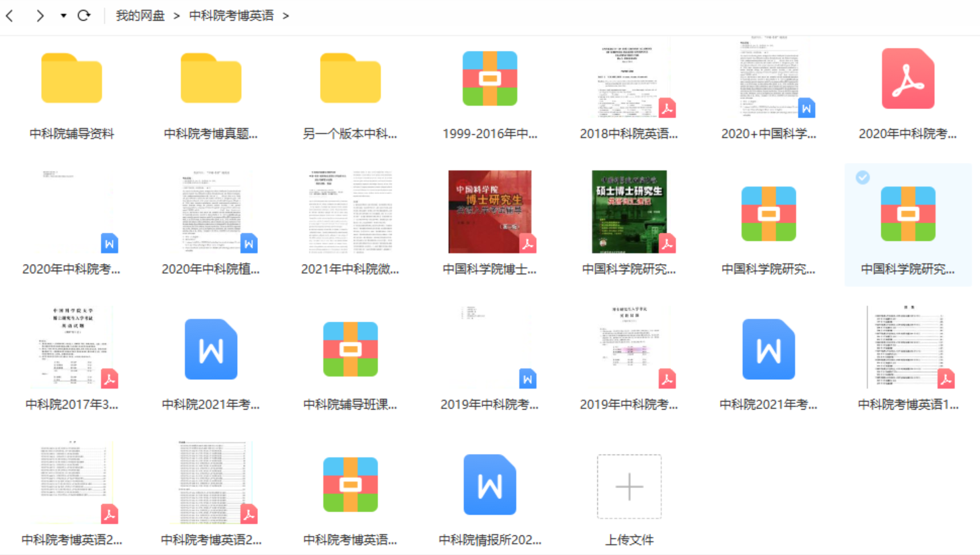Click the file name 中科院情报所202...

pyautogui.click(x=490, y=540)
